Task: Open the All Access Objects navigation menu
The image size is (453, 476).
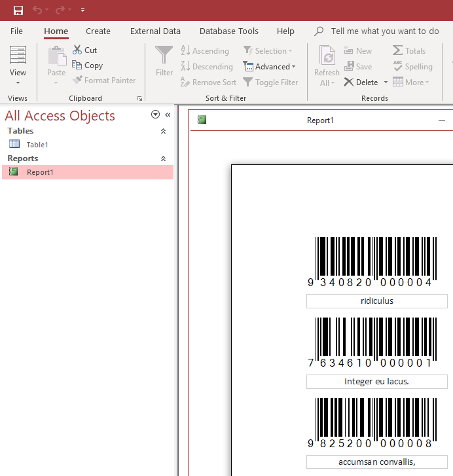Action: coord(155,115)
